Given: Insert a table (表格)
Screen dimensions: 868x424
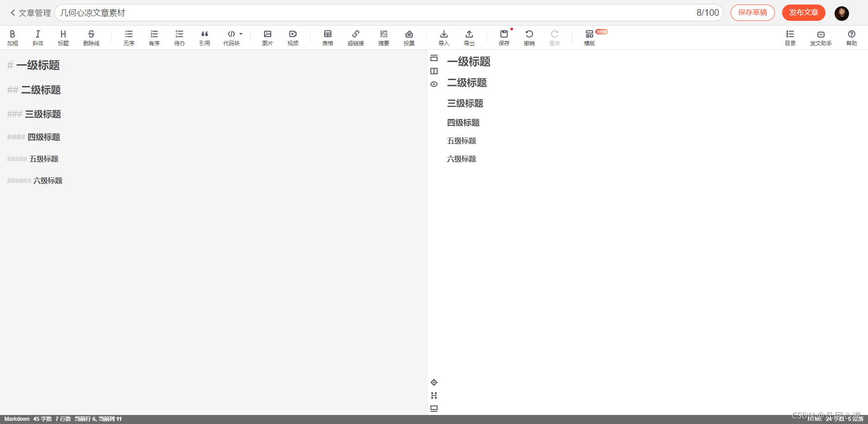Looking at the screenshot, I should 328,38.
